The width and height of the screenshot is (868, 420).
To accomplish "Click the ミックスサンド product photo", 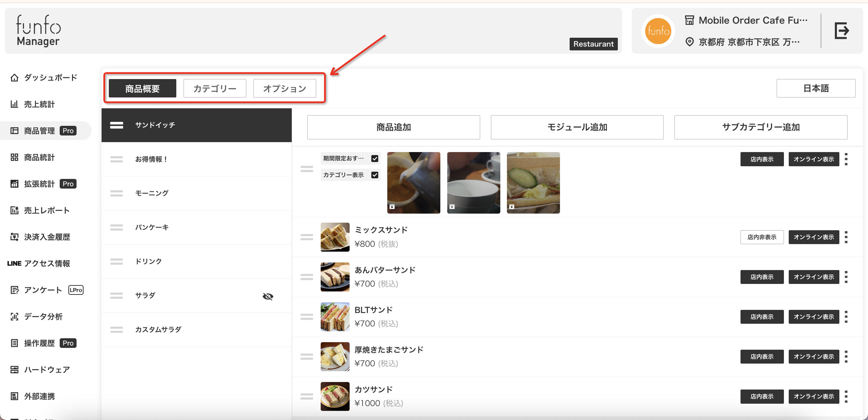I will point(335,237).
